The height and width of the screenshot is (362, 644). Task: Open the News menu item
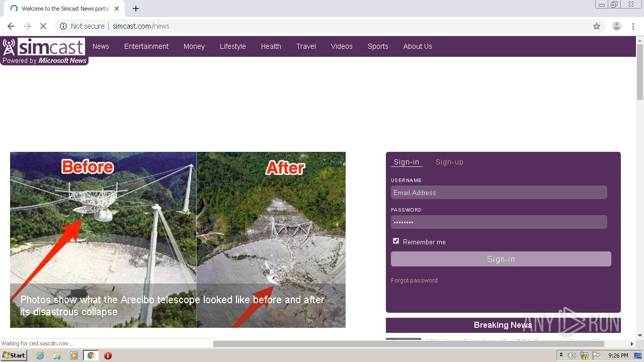pyautogui.click(x=101, y=46)
